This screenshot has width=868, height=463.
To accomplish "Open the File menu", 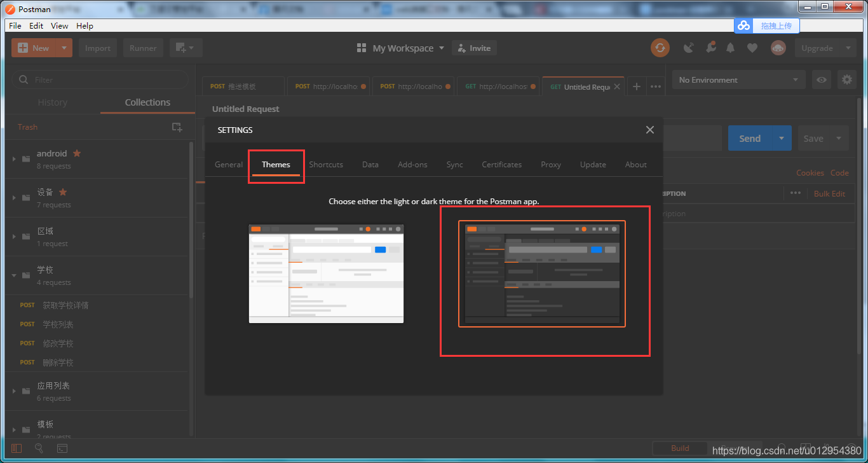I will click(15, 25).
